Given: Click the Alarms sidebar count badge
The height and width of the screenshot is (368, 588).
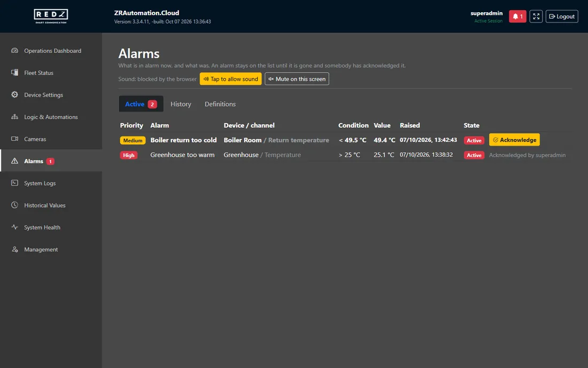Looking at the screenshot, I should [x=50, y=162].
